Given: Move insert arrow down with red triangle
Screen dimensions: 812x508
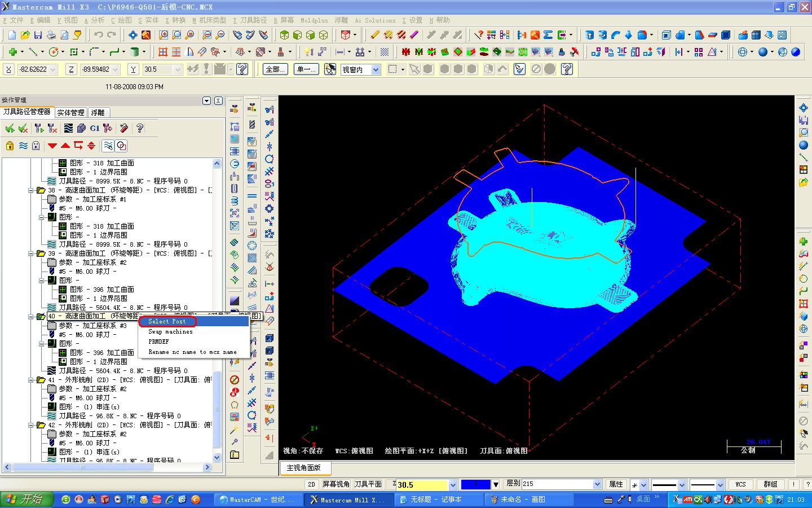Looking at the screenshot, I should coord(52,146).
